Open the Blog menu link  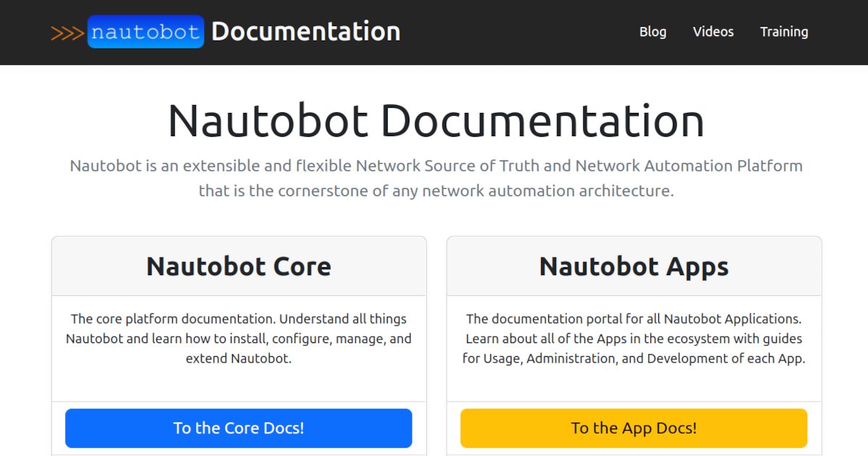click(x=652, y=32)
